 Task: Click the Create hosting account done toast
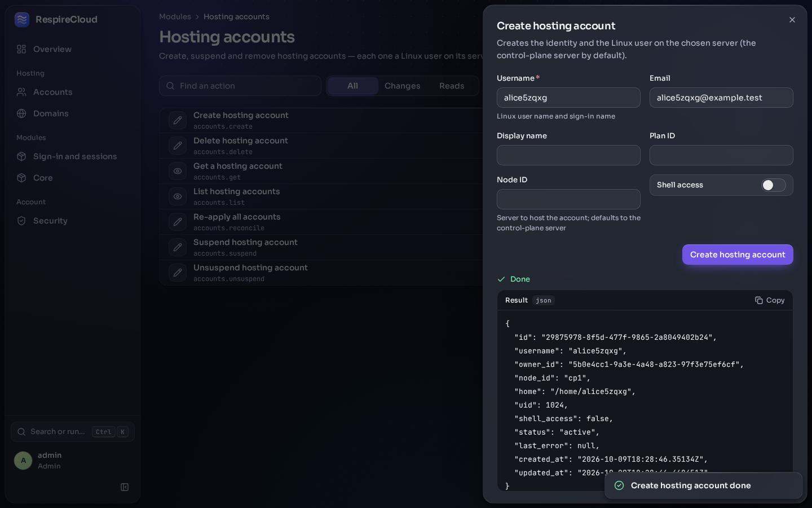(x=703, y=485)
